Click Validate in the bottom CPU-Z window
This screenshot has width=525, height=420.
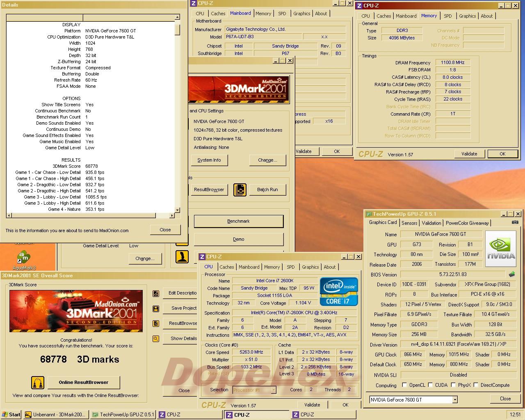(x=312, y=405)
